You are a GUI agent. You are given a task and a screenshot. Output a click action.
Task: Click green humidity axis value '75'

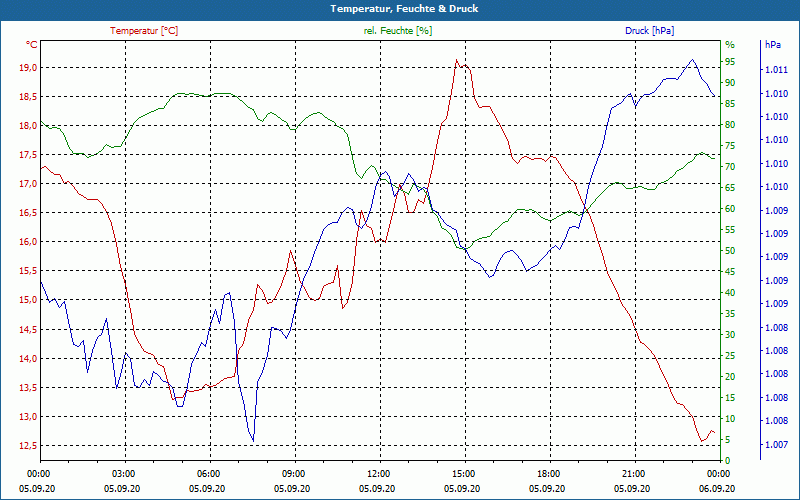pos(730,146)
